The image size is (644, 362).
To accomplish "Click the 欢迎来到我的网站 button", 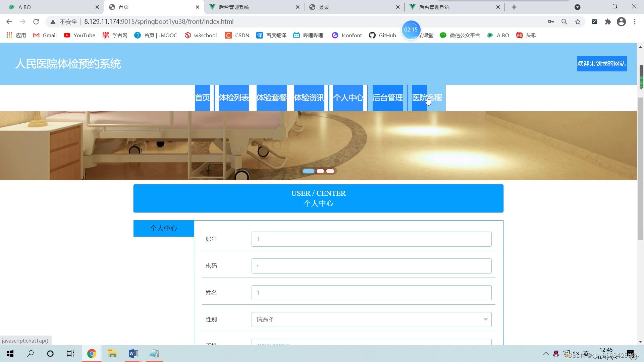I will pos(601,64).
